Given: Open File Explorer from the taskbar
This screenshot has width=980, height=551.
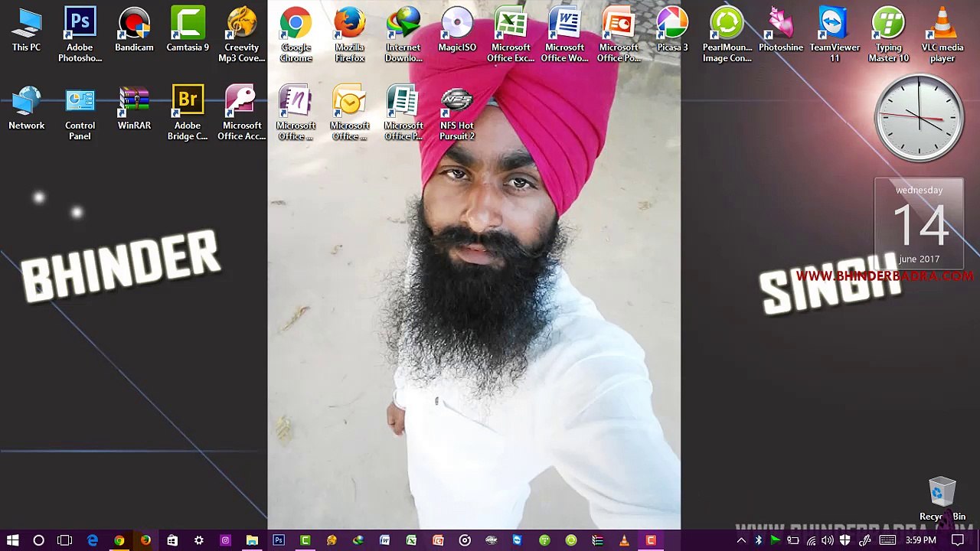Looking at the screenshot, I should pos(252,540).
